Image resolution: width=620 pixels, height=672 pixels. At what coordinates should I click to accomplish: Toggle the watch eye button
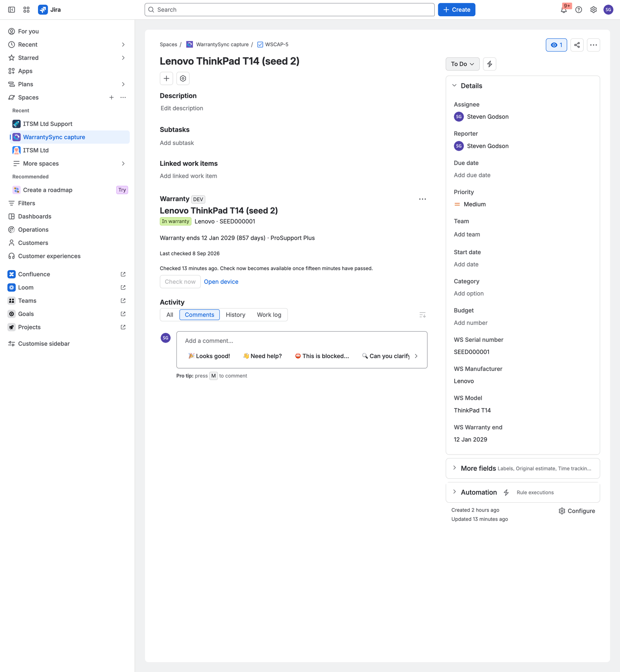(x=556, y=45)
